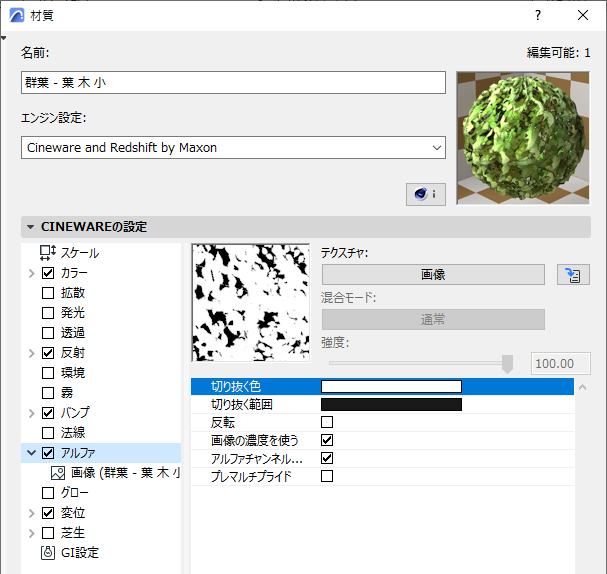Expand the 反射 tree node

(31, 353)
